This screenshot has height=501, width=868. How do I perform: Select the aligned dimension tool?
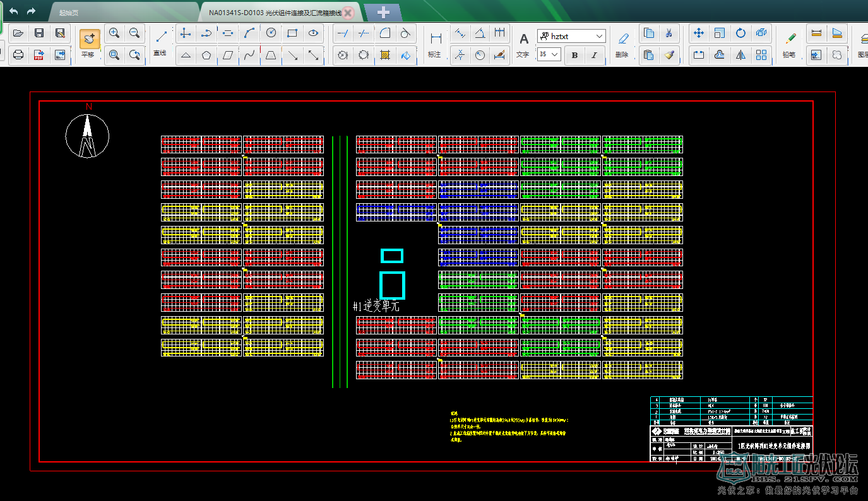pos(460,33)
